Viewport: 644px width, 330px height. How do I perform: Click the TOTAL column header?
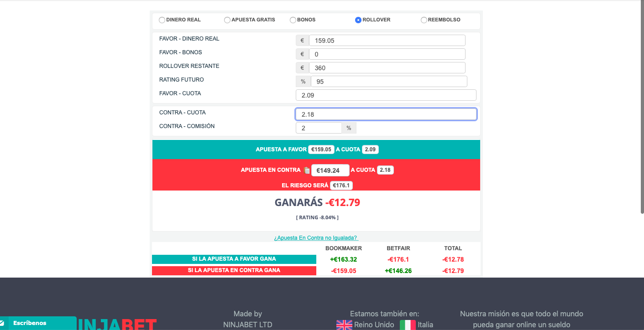click(453, 248)
